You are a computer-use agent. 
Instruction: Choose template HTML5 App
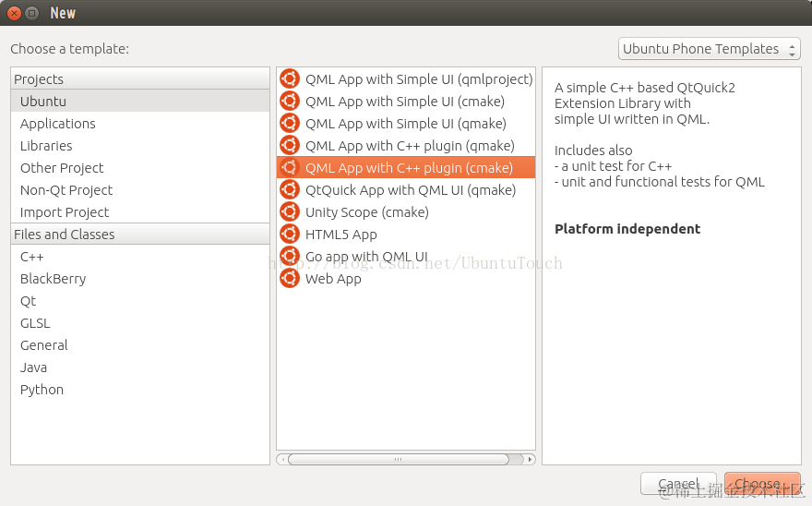click(x=406, y=235)
